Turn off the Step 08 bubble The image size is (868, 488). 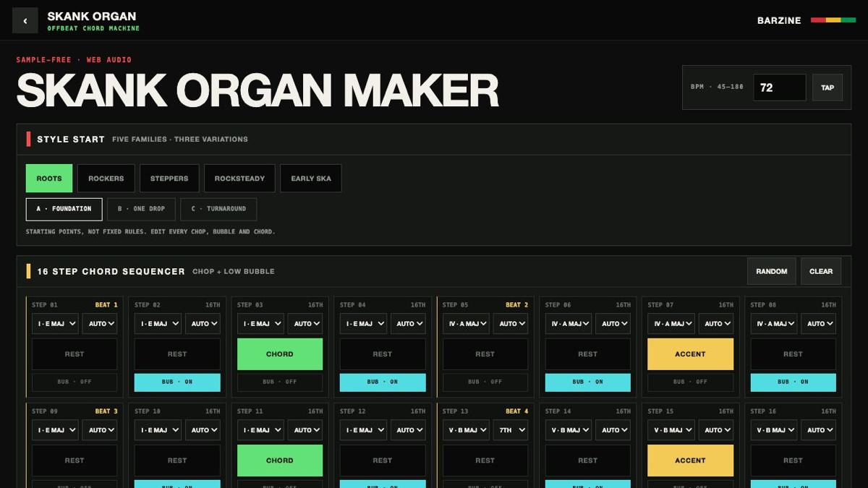pos(793,382)
